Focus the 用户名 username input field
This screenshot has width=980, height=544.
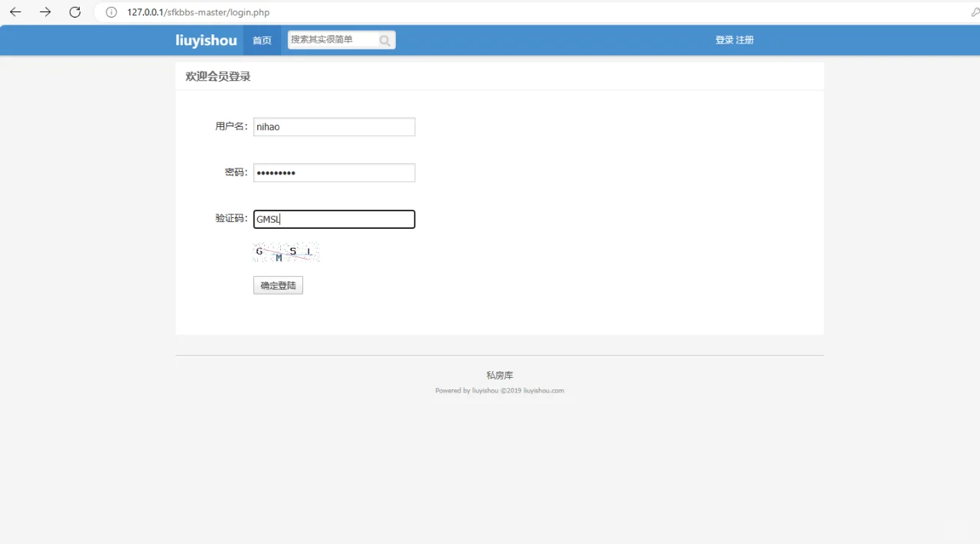[x=334, y=126]
